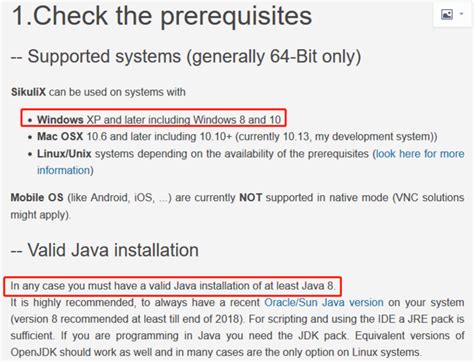Click the 'might apply' text under Mobile OS
This screenshot has width=474, height=362.
(41, 215)
